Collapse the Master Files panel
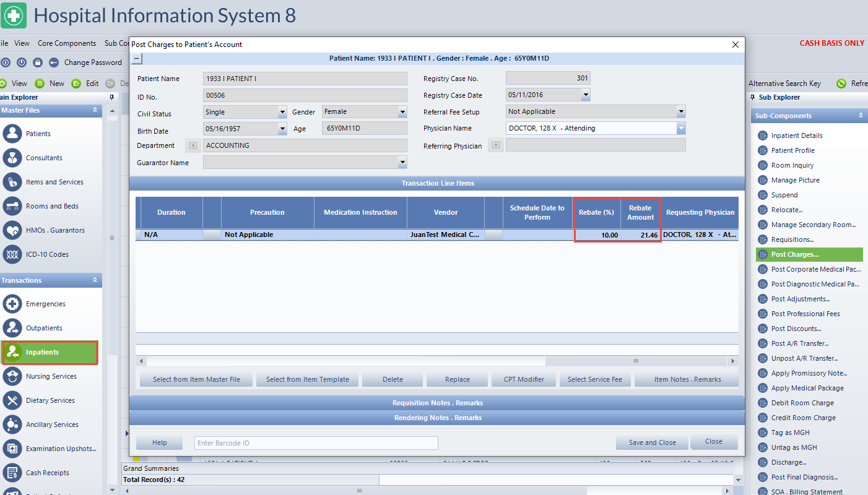 [95, 110]
